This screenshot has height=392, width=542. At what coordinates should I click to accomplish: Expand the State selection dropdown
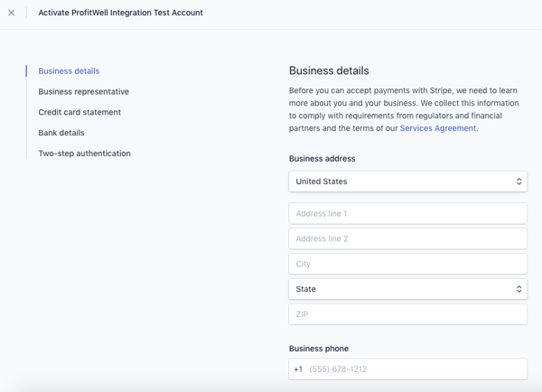[x=408, y=289]
